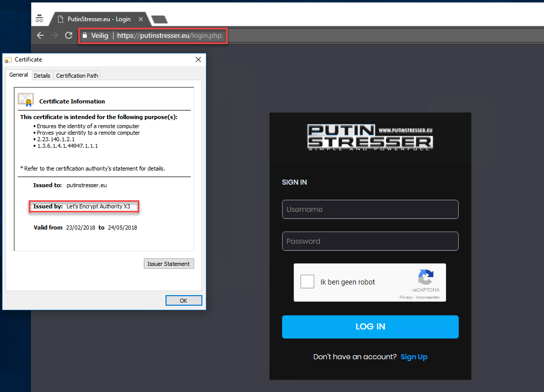Open the Certification Path tab
This screenshot has height=392, width=544.
pos(77,76)
